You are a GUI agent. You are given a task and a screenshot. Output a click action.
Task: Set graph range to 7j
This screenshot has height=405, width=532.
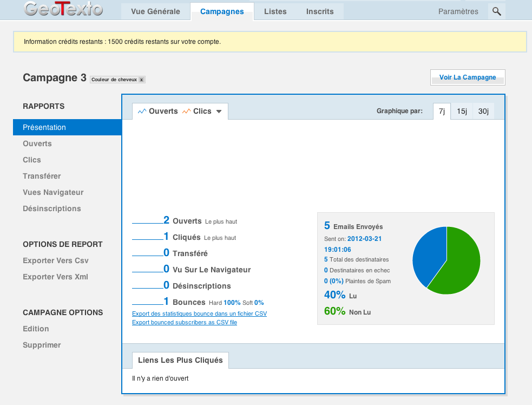(442, 112)
